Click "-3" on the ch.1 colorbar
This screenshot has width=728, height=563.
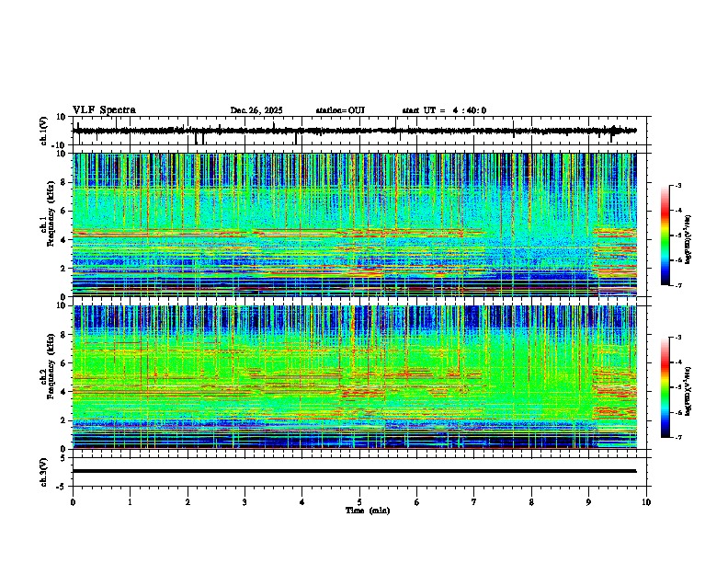click(677, 185)
